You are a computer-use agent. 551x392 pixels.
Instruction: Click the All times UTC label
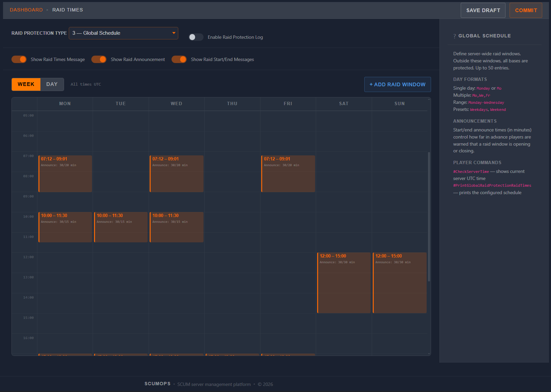[x=86, y=84]
